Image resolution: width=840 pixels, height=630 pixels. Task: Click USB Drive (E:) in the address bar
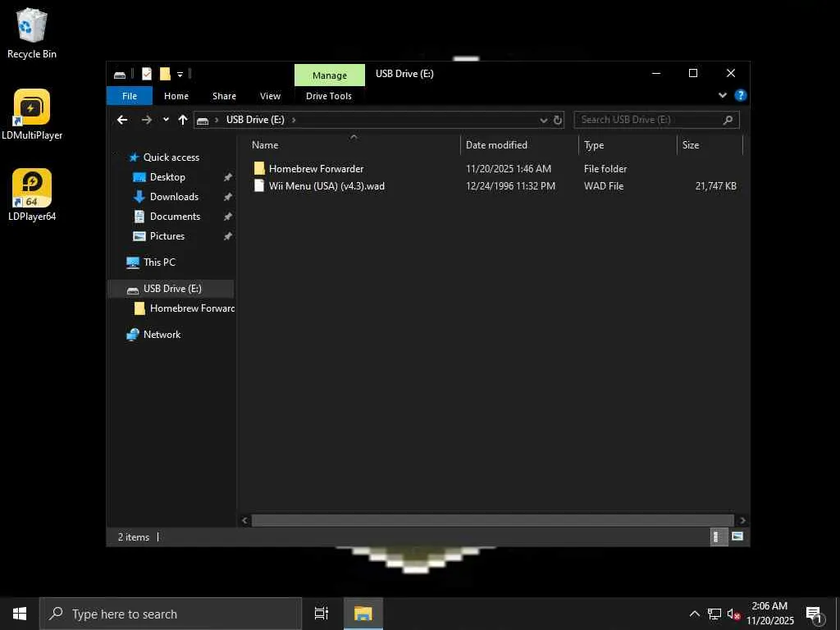[x=255, y=120]
